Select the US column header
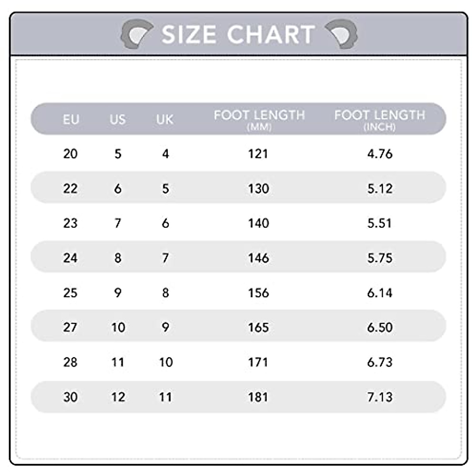 pyautogui.click(x=117, y=119)
